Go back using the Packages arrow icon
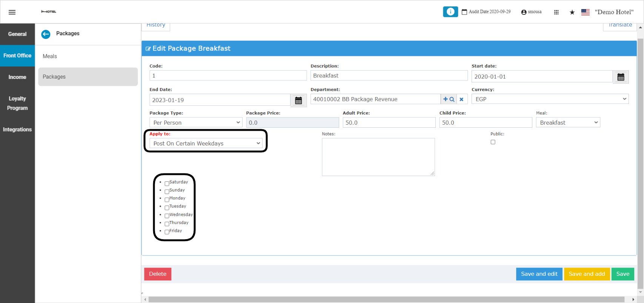Viewport: 644px width, 303px height. pos(46,34)
